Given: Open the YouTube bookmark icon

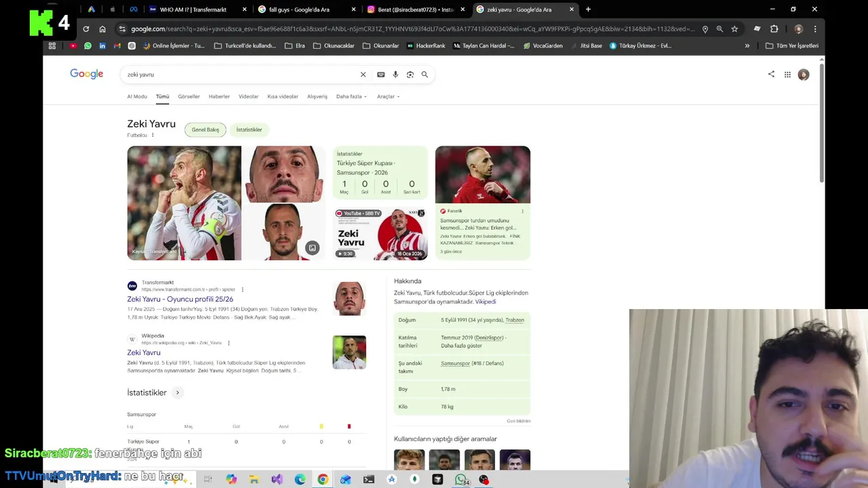Looking at the screenshot, I should pos(73,45).
